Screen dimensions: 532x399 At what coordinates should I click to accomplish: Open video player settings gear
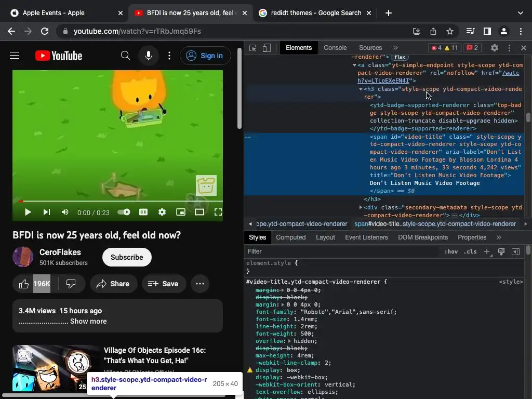(162, 212)
